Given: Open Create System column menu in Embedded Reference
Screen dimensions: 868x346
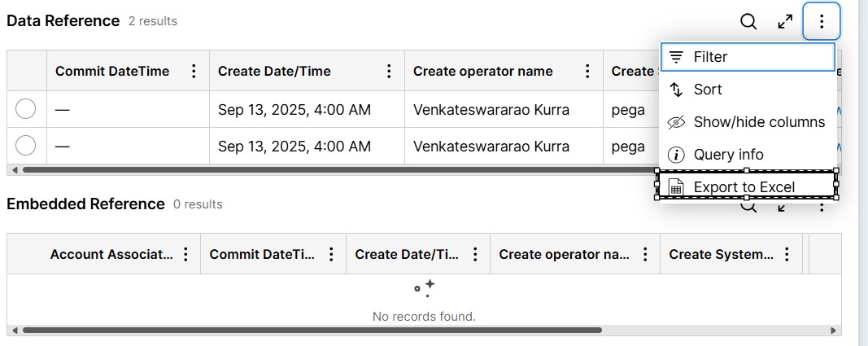Looking at the screenshot, I should click(787, 255).
